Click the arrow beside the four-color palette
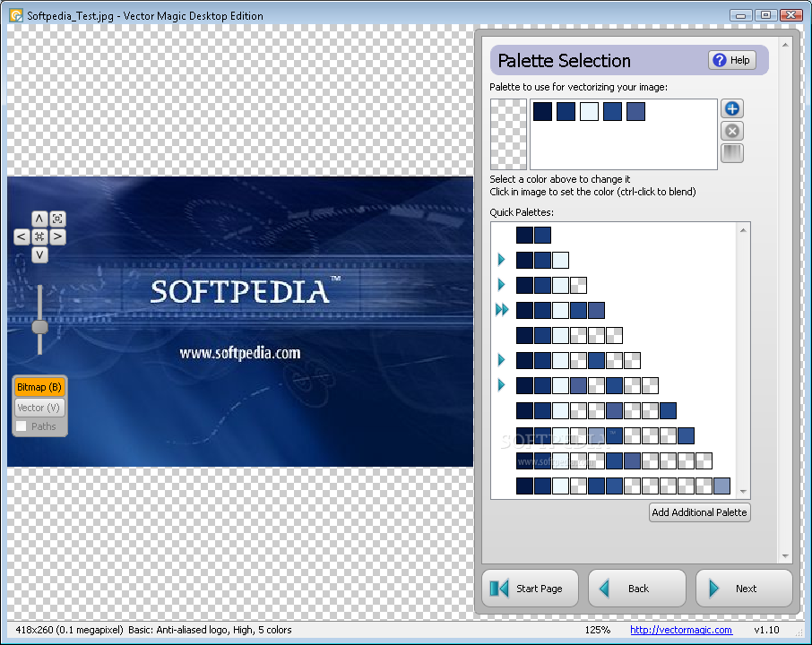Screen dimensions: 812x645 coord(501,284)
